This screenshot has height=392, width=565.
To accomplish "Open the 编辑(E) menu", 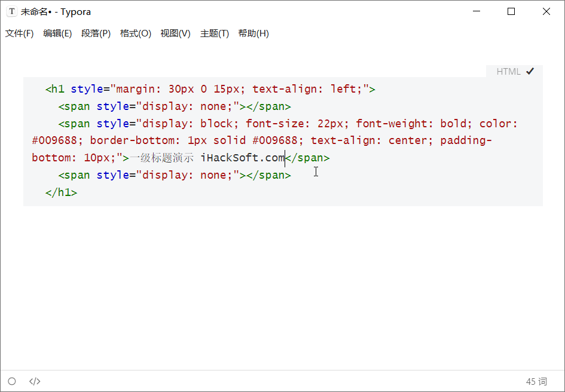I will [x=57, y=33].
